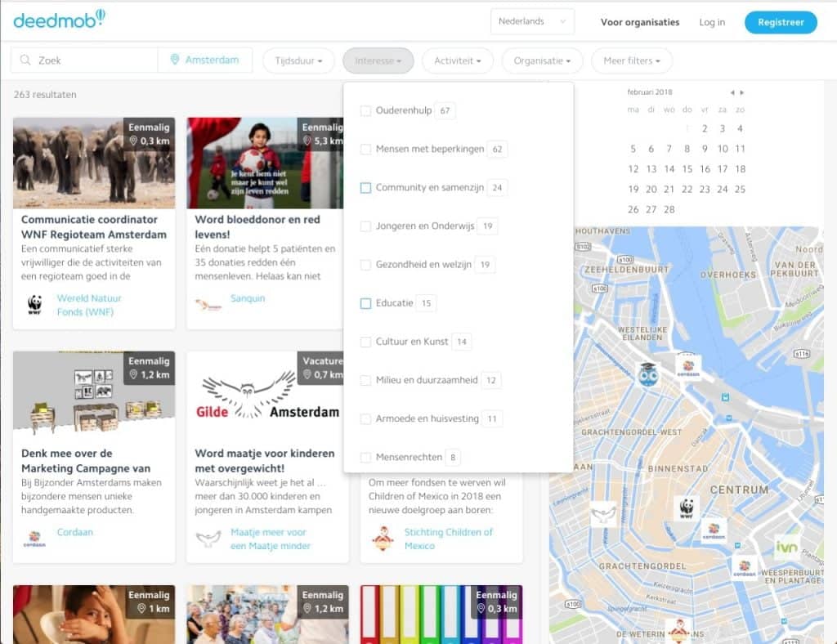Open the bloeddonor card photo

coord(265,163)
